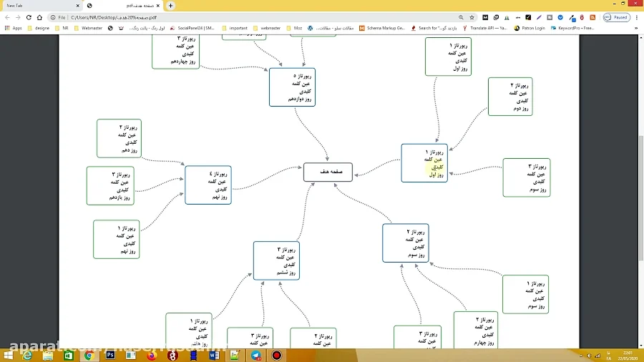Screen dimensions: 644x362
Task: Click the ریپورتاژ ۳ روز ششم box
Action: [x=276, y=260]
